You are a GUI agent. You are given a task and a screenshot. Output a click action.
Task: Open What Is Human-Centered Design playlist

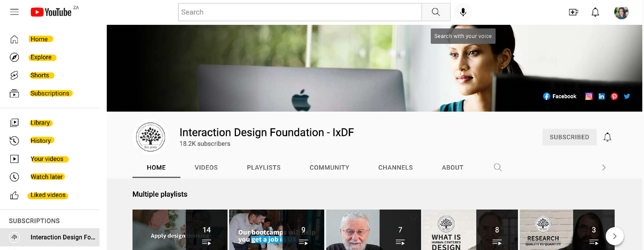tap(470, 230)
